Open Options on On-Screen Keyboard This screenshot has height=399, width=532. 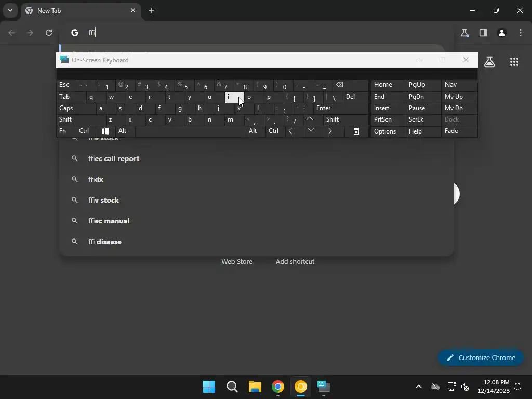[388, 131]
